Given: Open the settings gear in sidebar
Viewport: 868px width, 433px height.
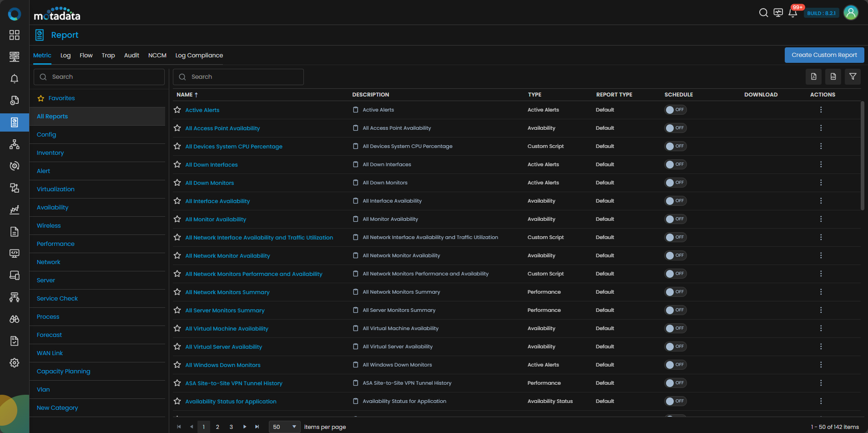Looking at the screenshot, I should [15, 363].
